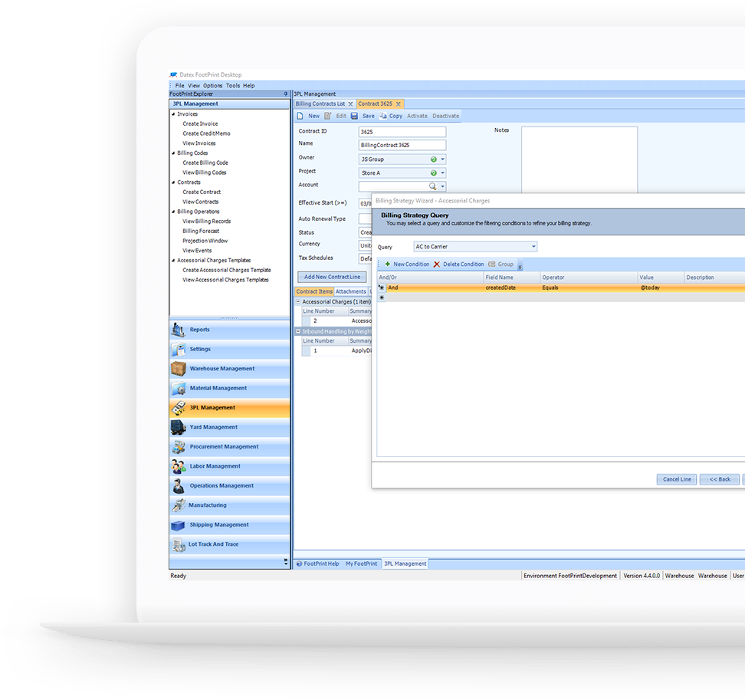
Task: Click inside the Contract ID field
Action: pos(402,132)
